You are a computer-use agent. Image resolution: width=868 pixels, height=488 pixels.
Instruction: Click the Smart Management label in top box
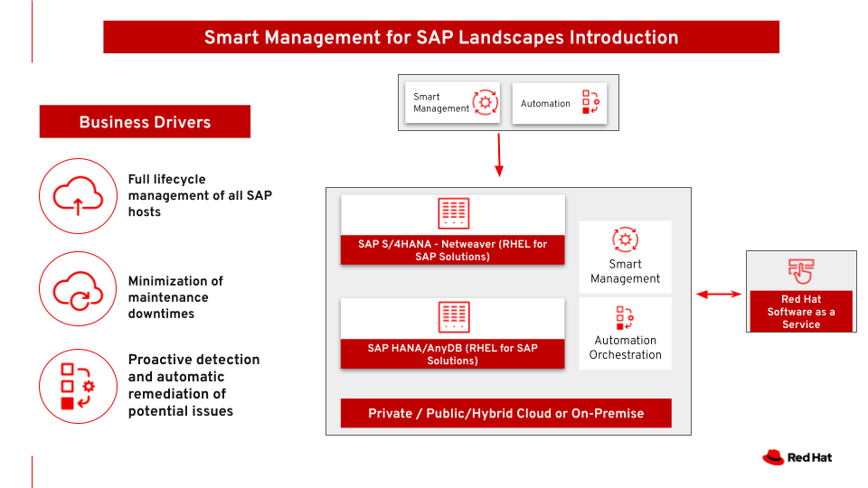440,102
